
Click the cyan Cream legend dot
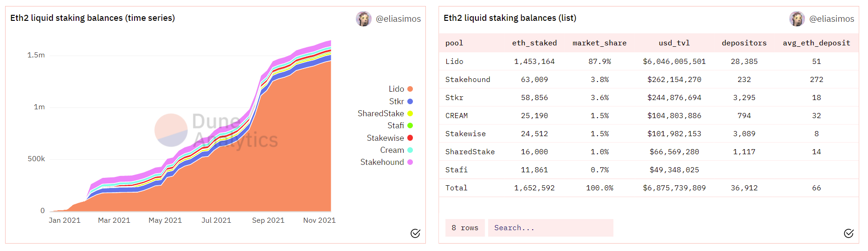[410, 150]
